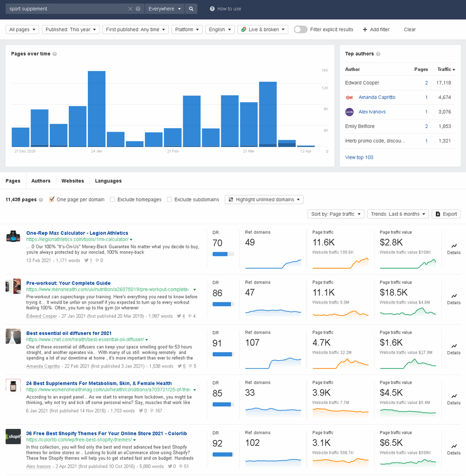
Task: Click the Export button
Action: coord(446,214)
